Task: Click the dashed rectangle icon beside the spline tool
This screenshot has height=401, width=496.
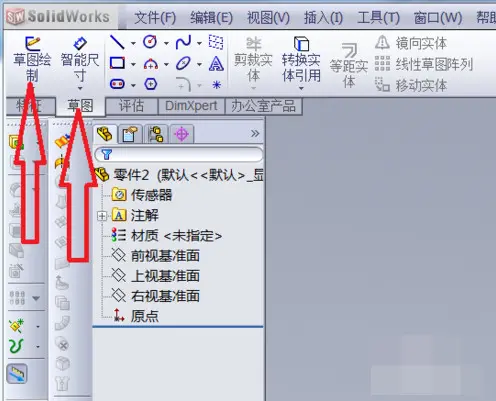Action: click(216, 42)
